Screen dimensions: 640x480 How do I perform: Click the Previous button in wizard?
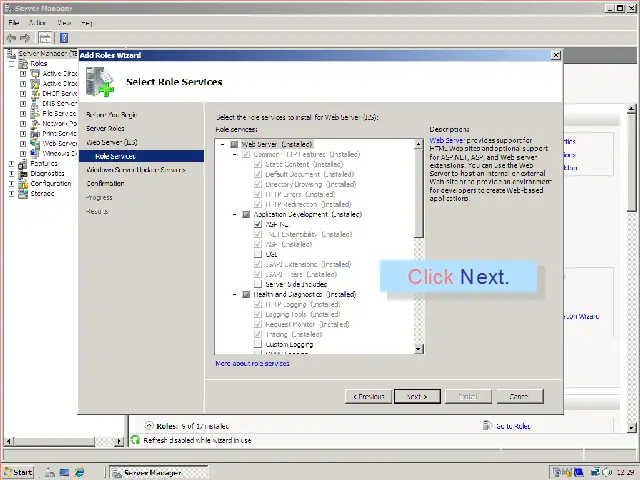click(x=368, y=396)
